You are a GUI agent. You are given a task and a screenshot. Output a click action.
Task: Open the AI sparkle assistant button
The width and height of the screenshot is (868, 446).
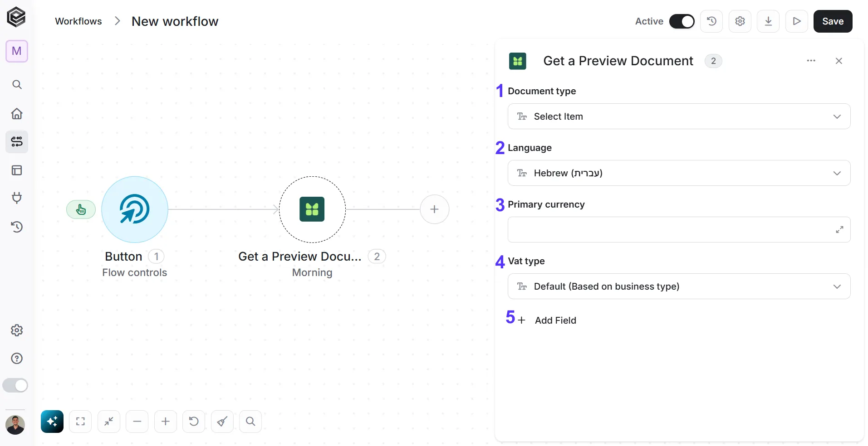click(52, 422)
